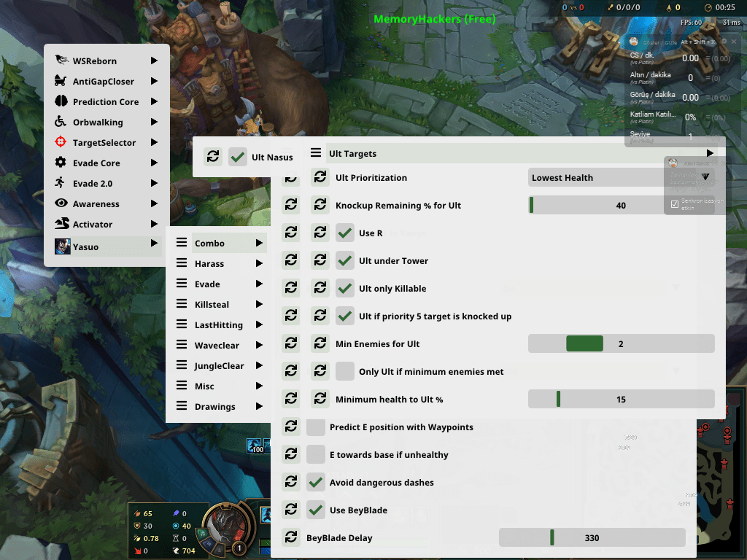Click the WSReborn bird icon
Image resolution: width=747 pixels, height=560 pixels.
tap(61, 60)
